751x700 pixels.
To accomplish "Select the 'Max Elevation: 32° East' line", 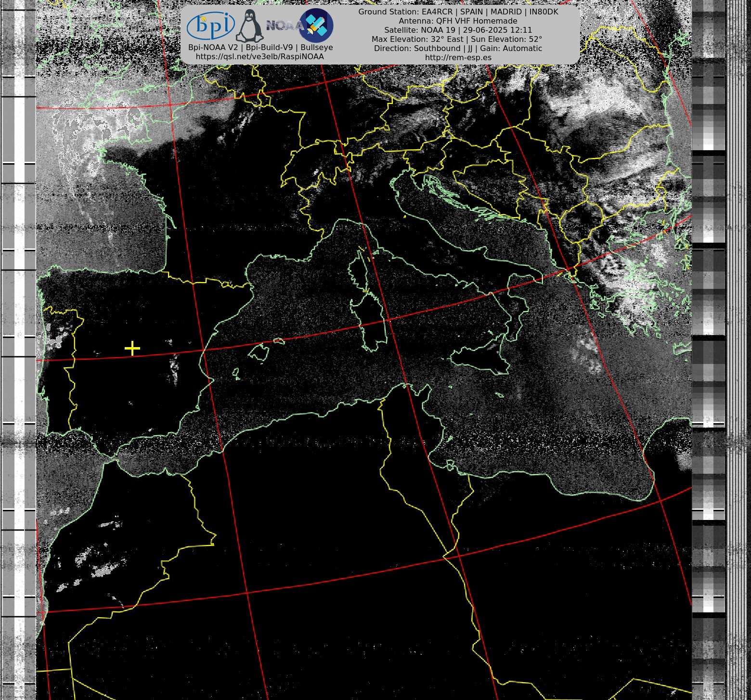I will [x=457, y=39].
